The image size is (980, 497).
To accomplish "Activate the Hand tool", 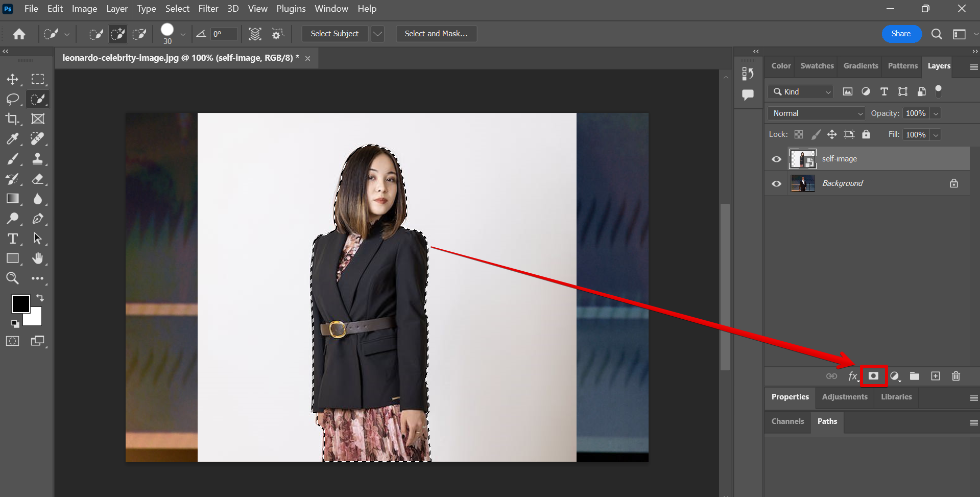I will click(38, 258).
